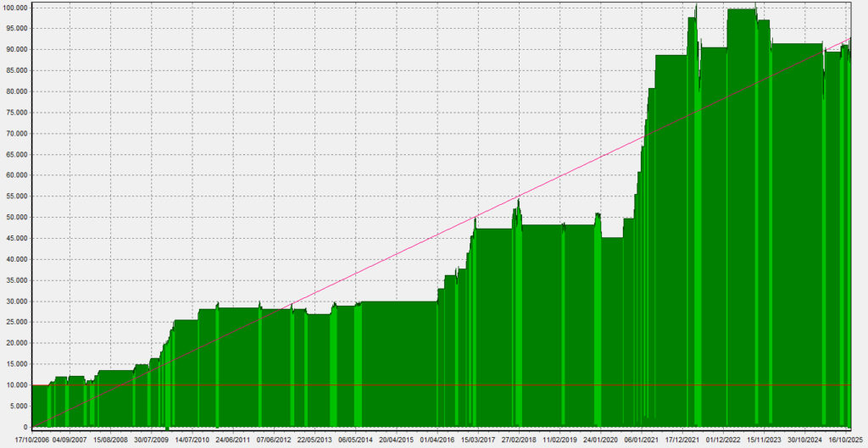Click the 100.000 y-axis label
Image resolution: width=868 pixels, height=448 pixels.
(x=14, y=8)
